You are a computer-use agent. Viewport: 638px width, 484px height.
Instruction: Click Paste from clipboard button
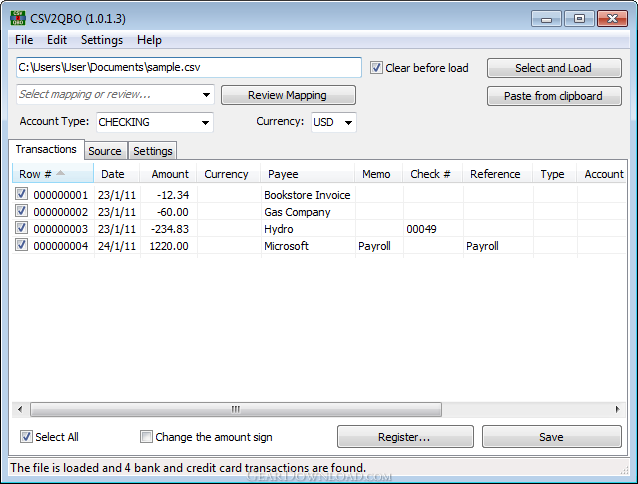tap(554, 96)
